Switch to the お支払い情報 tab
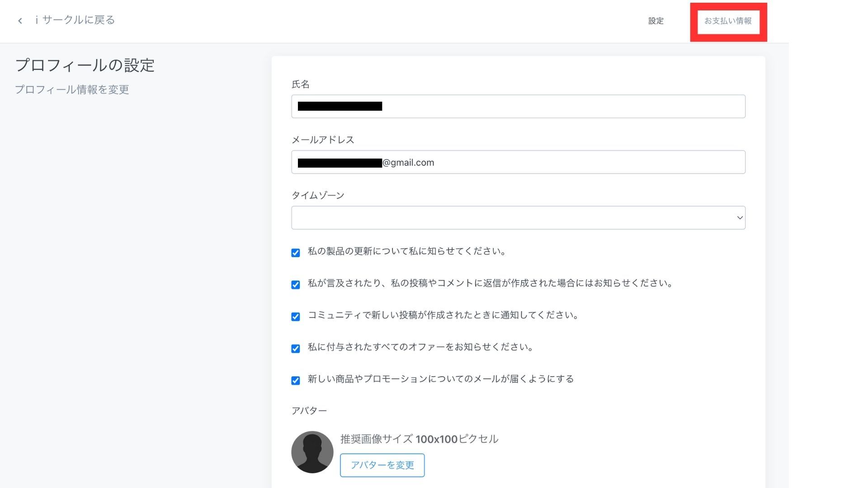This screenshot has width=868, height=488. (728, 21)
